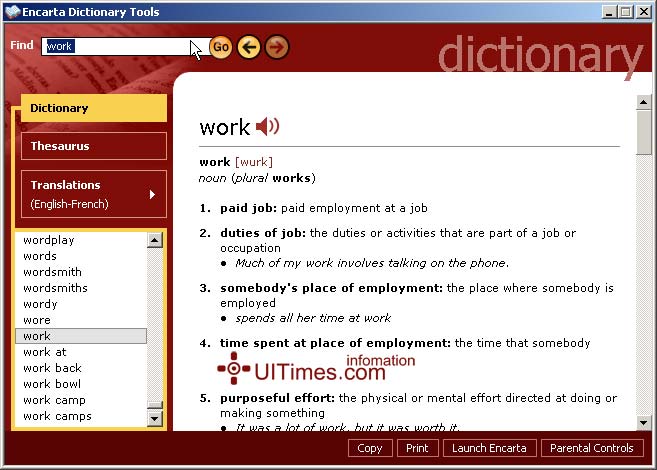Select 'work bowl' in the word list
Viewport: 657px width, 470px height.
tap(81, 384)
